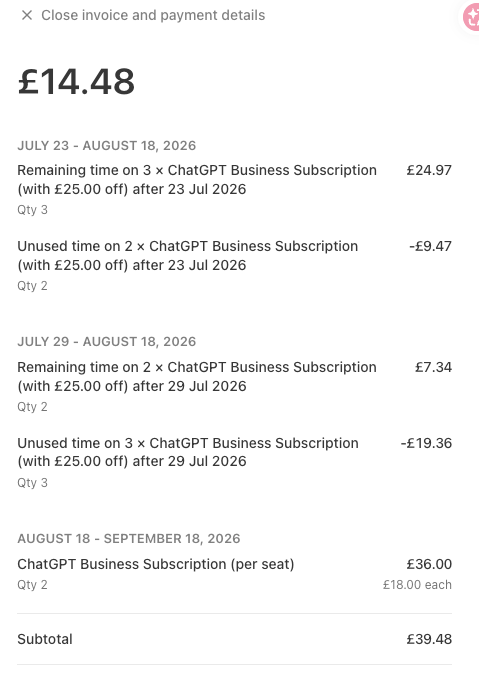
Task: Select 'Close invoice and payment details' text link
Action: point(153,15)
